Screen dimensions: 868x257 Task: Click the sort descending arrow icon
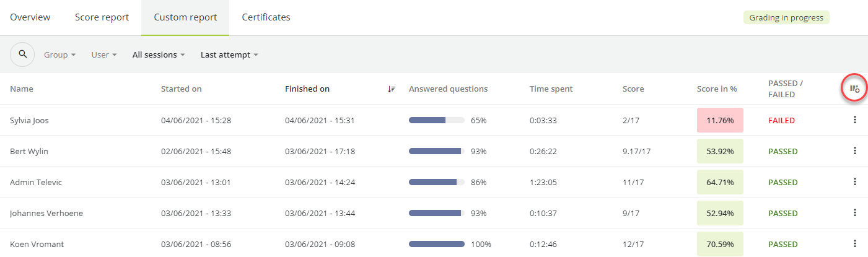pyautogui.click(x=392, y=89)
